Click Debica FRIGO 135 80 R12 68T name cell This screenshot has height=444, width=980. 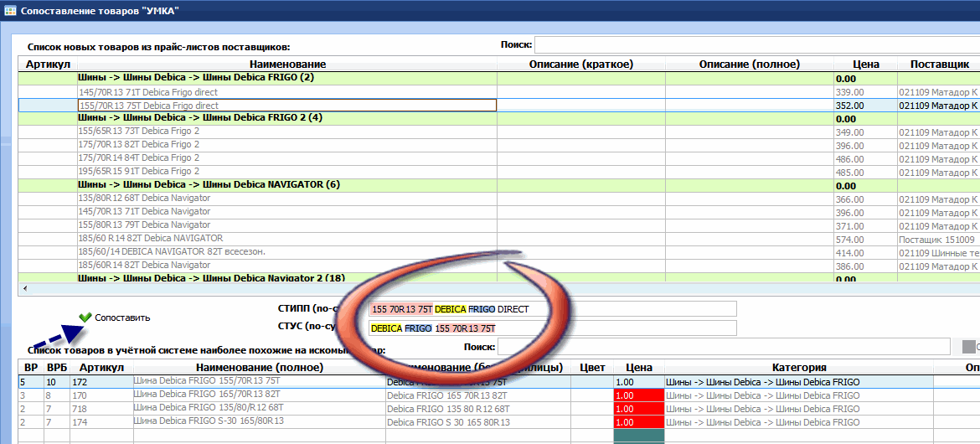[478, 408]
